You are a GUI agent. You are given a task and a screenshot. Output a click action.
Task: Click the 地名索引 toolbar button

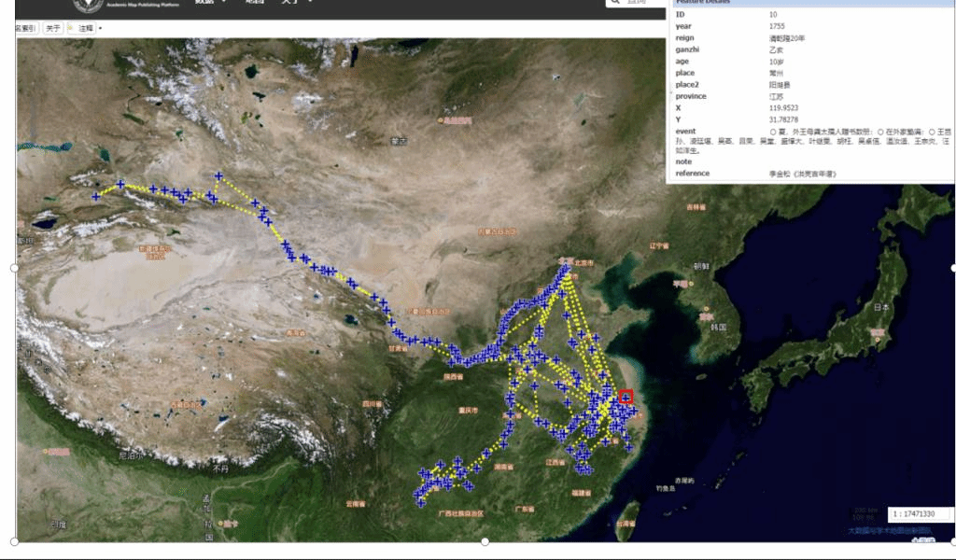(25, 29)
